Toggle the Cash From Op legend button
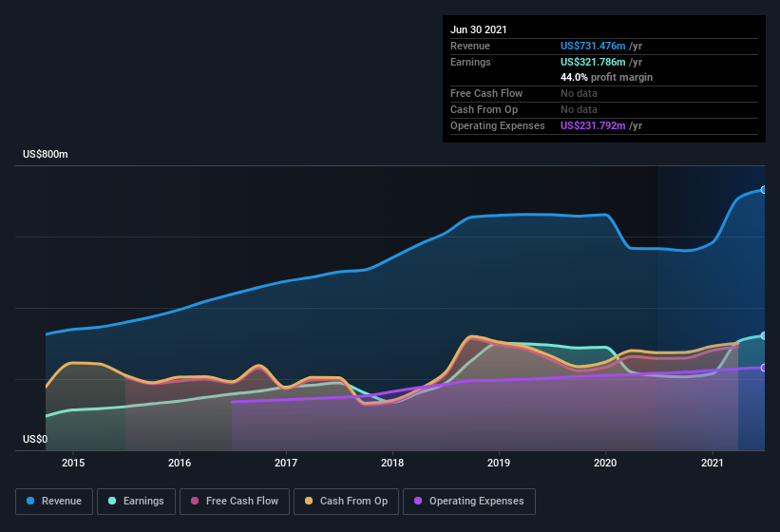The width and height of the screenshot is (780, 532). [x=346, y=502]
